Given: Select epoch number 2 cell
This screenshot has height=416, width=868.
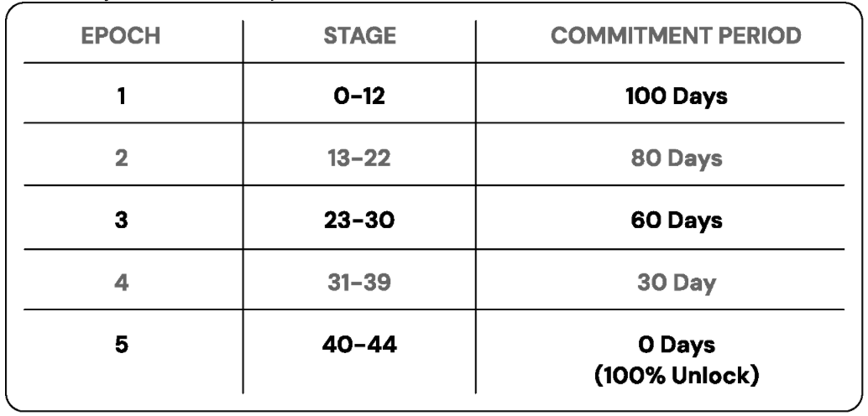Looking at the screenshot, I should (x=121, y=159).
